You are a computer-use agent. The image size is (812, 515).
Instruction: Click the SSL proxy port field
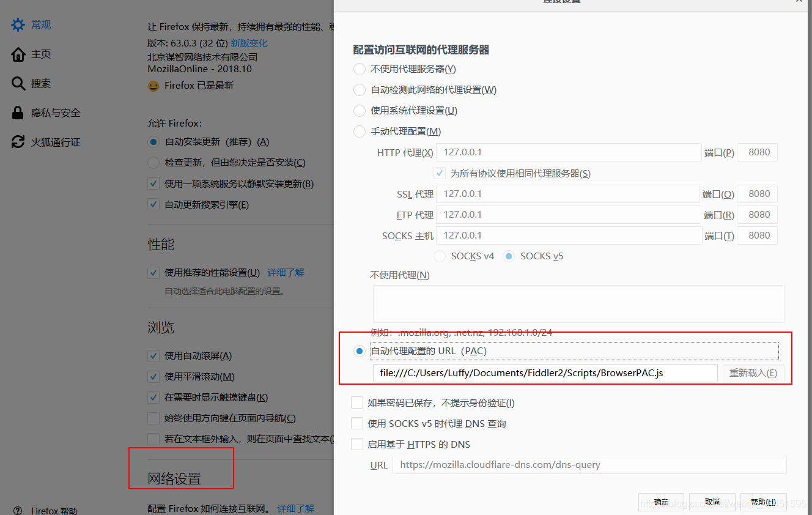(x=758, y=194)
